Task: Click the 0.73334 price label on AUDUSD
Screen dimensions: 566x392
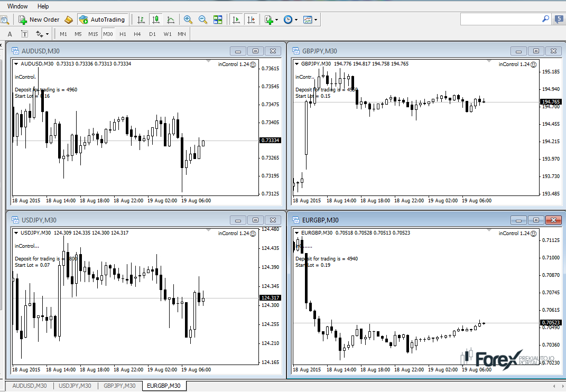Action: point(270,140)
